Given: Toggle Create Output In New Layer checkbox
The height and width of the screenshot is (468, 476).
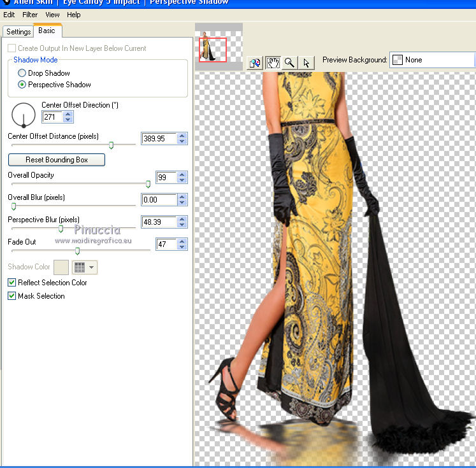Looking at the screenshot, I should (x=12, y=48).
